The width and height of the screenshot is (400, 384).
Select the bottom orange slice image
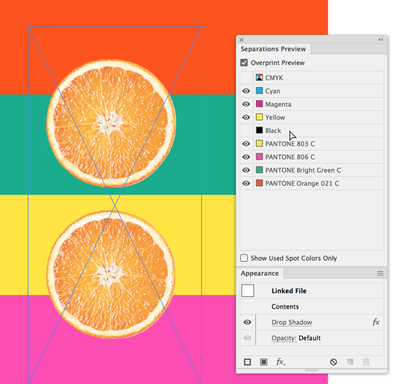111,275
